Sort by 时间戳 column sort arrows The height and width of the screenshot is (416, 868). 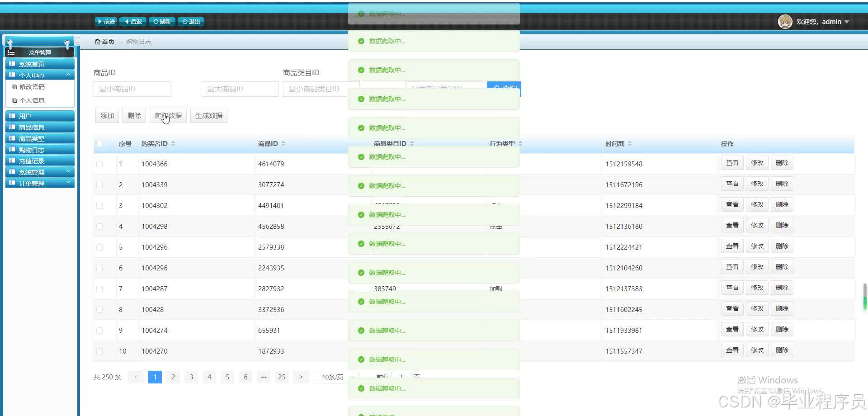[630, 144]
